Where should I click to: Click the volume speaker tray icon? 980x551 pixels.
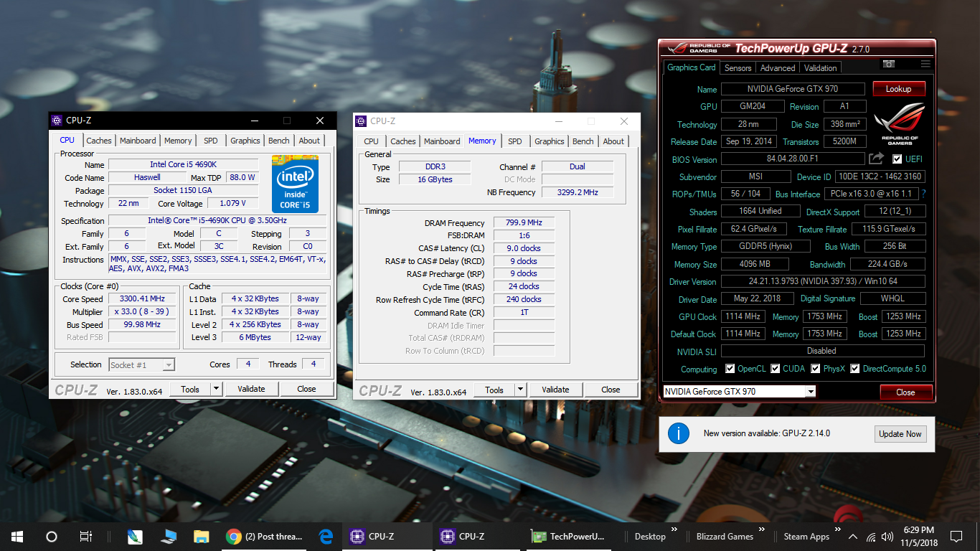[887, 537]
